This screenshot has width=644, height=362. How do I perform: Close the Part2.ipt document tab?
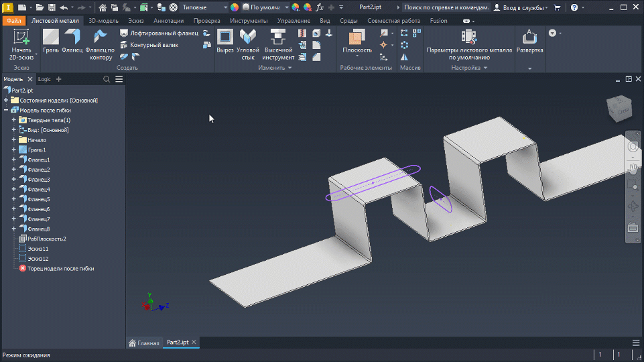194,343
